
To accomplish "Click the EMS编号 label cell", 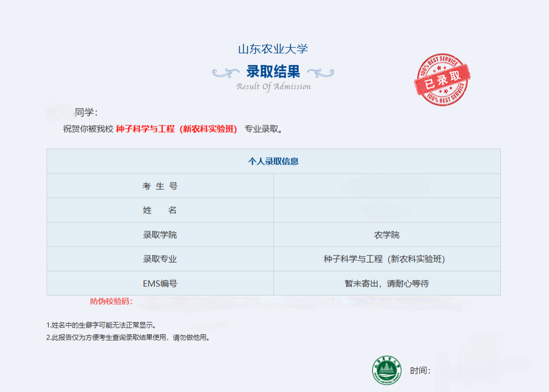I will pos(160,283).
